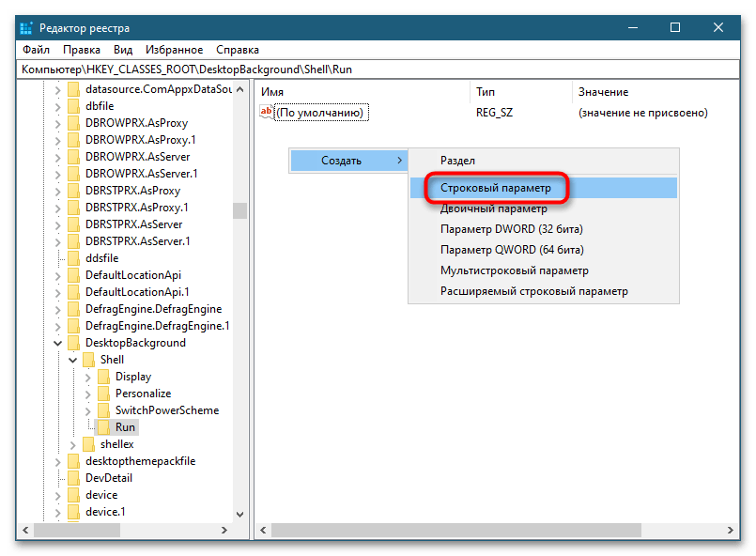Click the dbfile folder icon
The width and height of the screenshot is (756, 556).
(x=73, y=106)
